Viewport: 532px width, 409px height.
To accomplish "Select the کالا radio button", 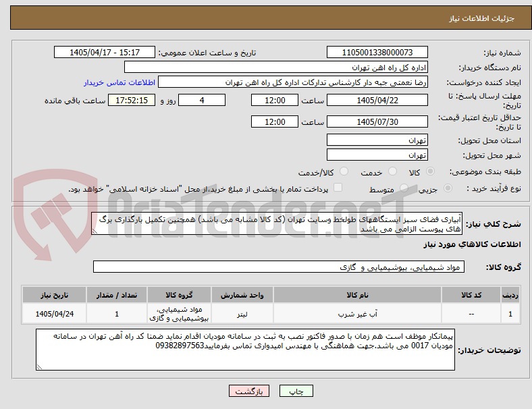I will (430, 171).
